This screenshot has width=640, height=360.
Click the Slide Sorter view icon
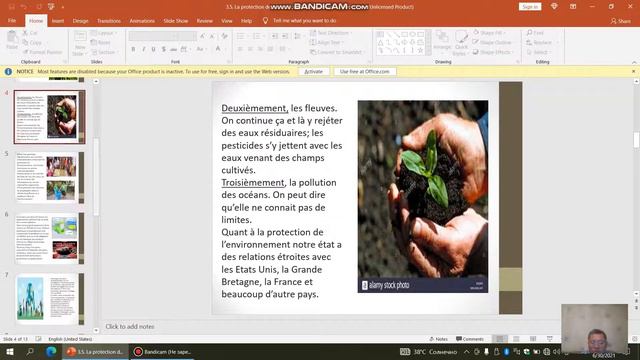click(516, 339)
